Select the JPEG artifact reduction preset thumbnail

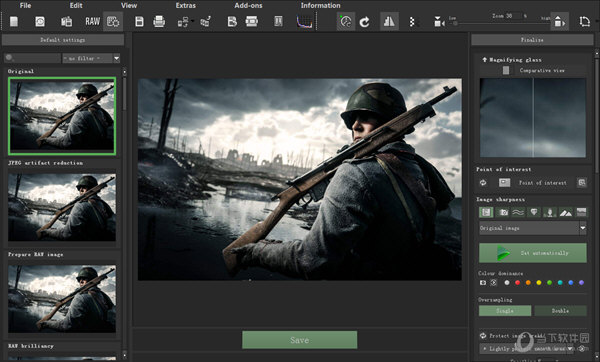[x=62, y=207]
